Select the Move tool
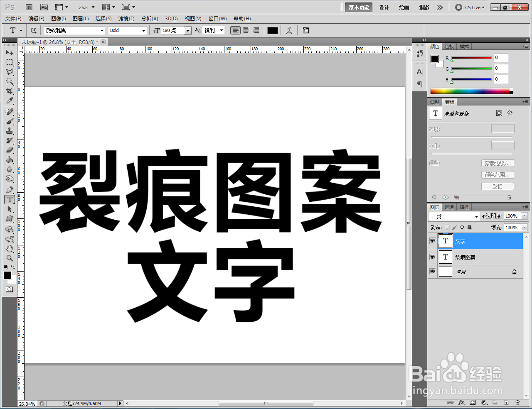This screenshot has height=409, width=532. [x=10, y=52]
